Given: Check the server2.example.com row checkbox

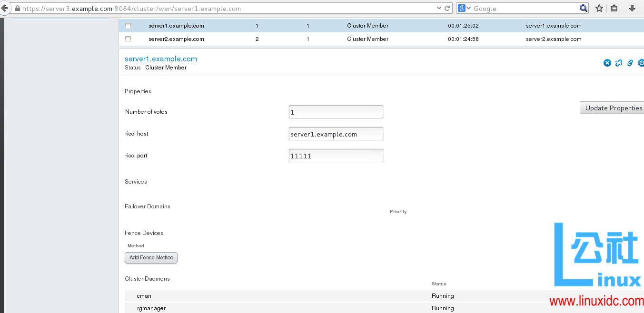Looking at the screenshot, I should [128, 39].
